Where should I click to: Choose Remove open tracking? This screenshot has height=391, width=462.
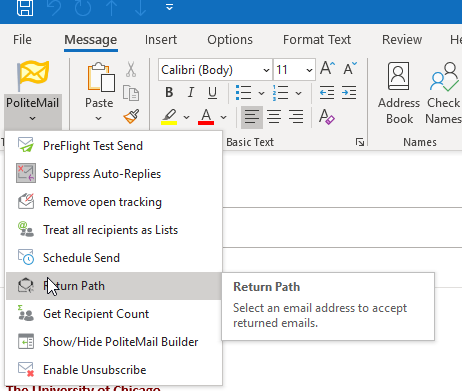[x=114, y=202]
